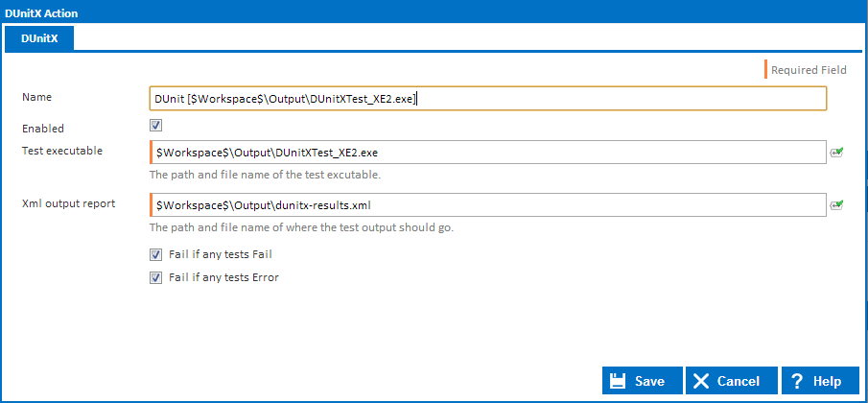Click variable insert icon beside Xml output report

pyautogui.click(x=836, y=204)
